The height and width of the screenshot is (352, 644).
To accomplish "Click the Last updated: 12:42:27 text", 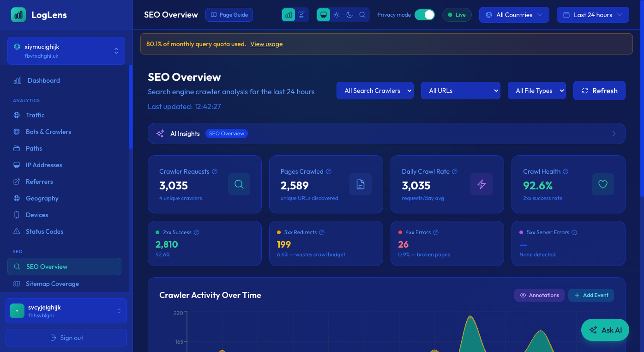I will point(184,107).
